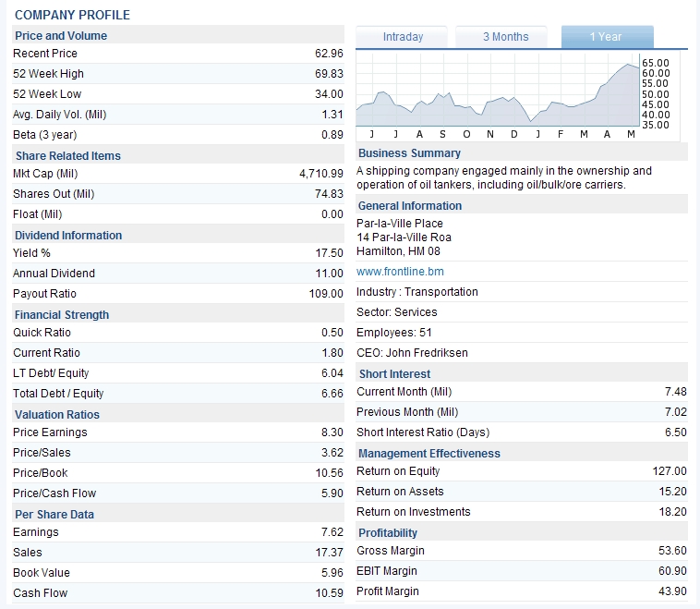
Task: Select the EBIT Margin value 60.90
Action: (673, 571)
